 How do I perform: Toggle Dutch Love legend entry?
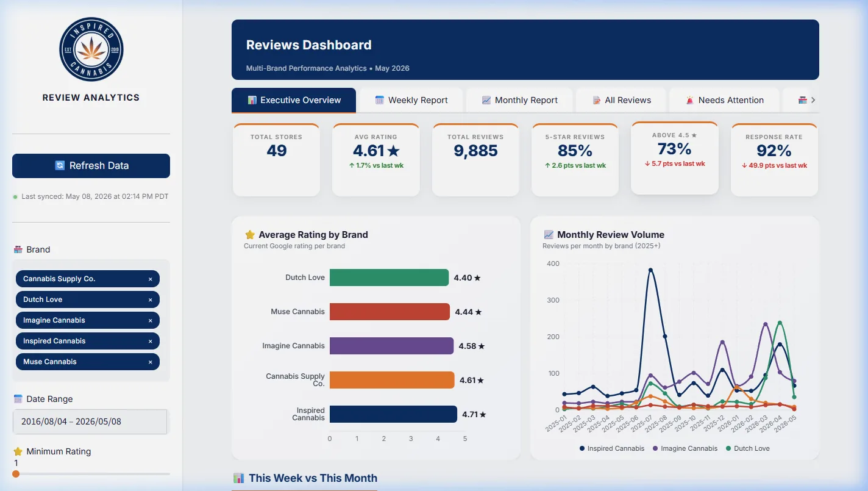pos(747,448)
